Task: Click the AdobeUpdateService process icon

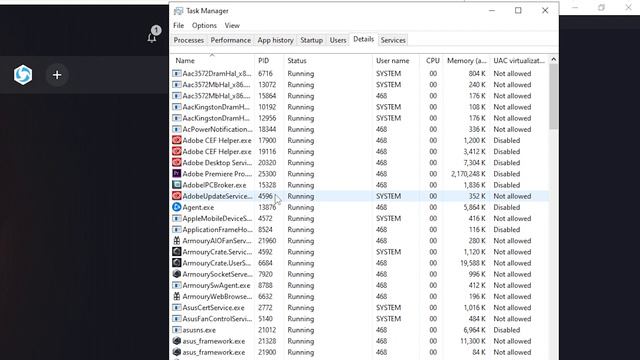Action: coord(176,196)
